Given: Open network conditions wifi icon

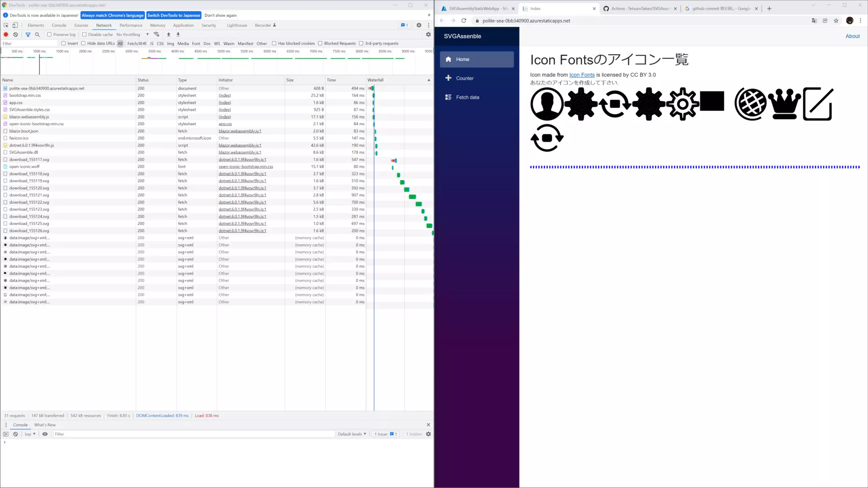Looking at the screenshot, I should [156, 35].
